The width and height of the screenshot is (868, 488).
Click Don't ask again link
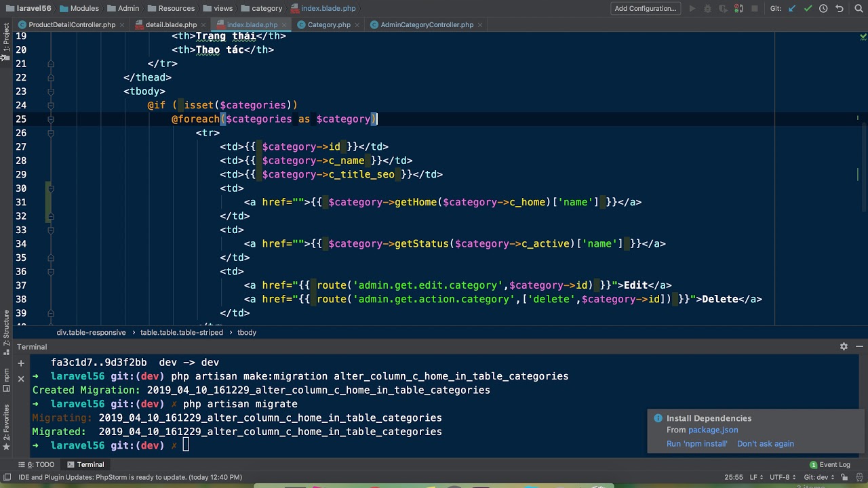(766, 444)
